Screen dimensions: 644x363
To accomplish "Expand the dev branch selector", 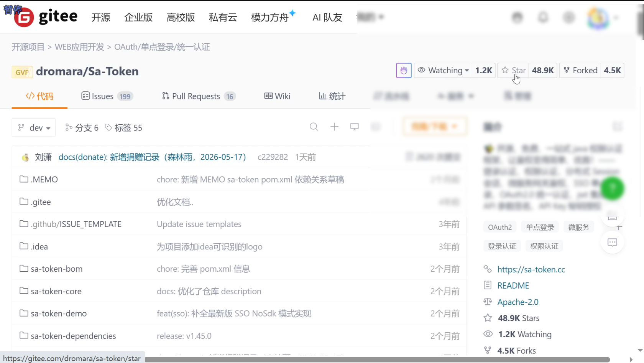I will pos(34,128).
